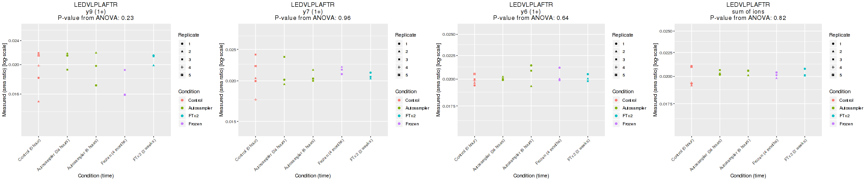The height and width of the screenshot is (181, 868).
Task: Select "Frozen (4 months)" axis label in y7 plot
Action: (x=331, y=152)
